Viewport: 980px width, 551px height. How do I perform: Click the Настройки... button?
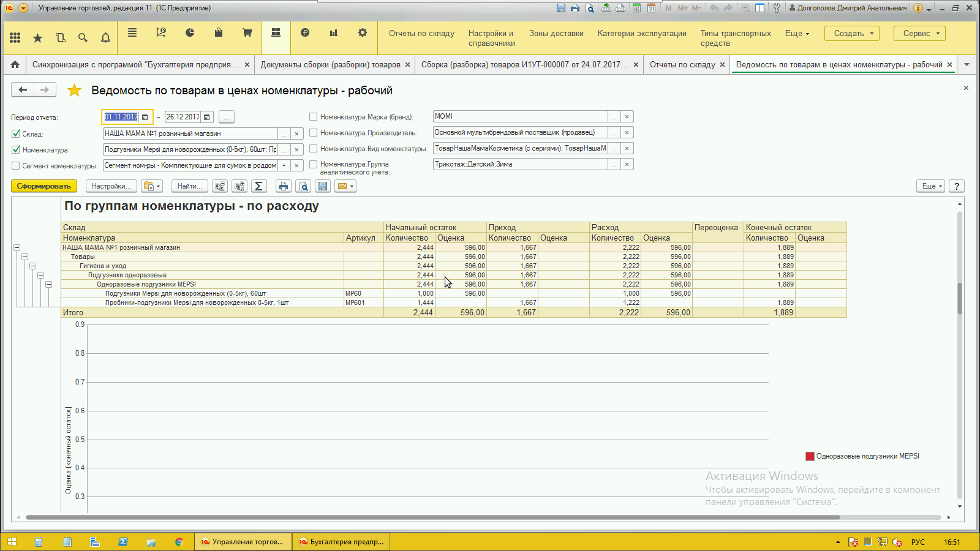tap(110, 186)
